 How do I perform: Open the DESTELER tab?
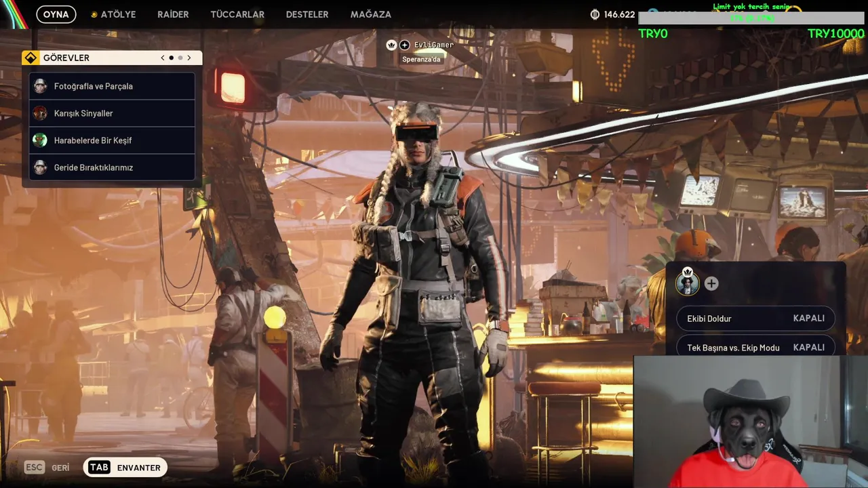click(x=307, y=14)
